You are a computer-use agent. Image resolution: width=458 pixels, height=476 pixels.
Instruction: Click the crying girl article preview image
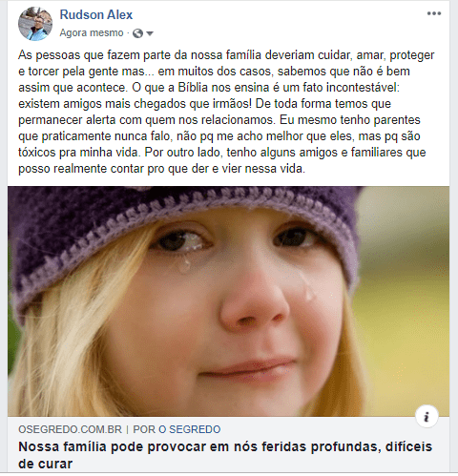(228, 301)
